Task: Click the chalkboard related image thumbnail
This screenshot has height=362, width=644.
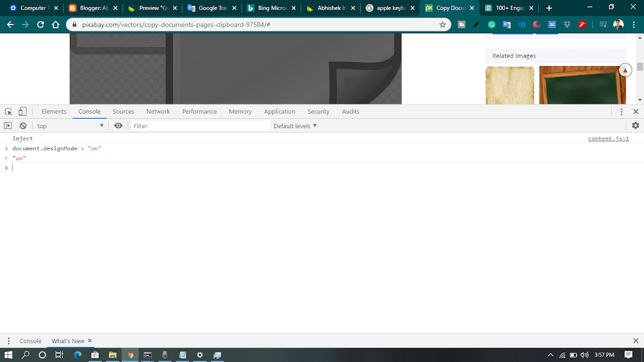Action: pyautogui.click(x=582, y=85)
